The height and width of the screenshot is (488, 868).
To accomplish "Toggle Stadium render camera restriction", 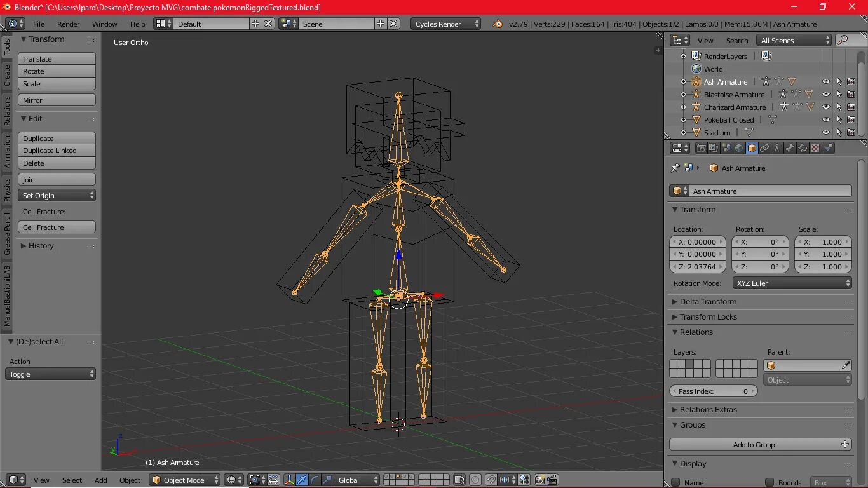I will [x=851, y=133].
